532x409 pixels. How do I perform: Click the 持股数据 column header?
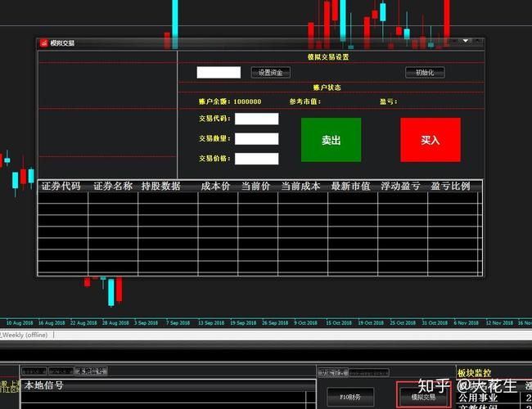coord(160,187)
